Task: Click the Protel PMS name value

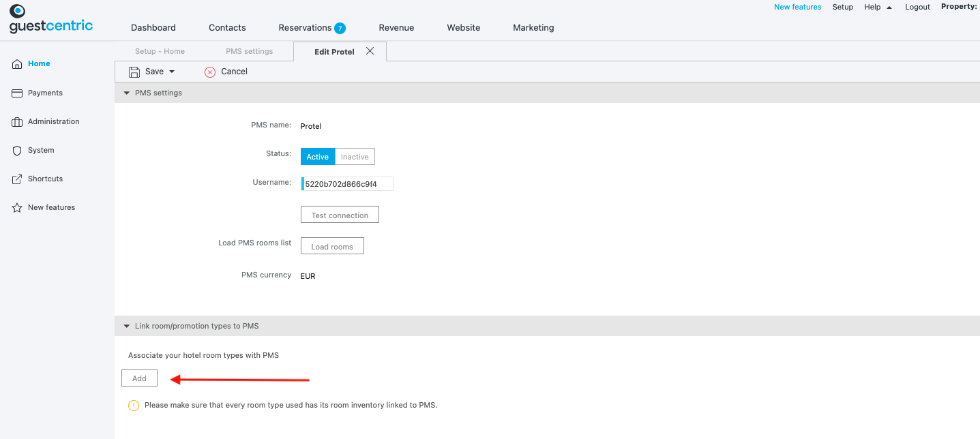Action: click(x=311, y=126)
